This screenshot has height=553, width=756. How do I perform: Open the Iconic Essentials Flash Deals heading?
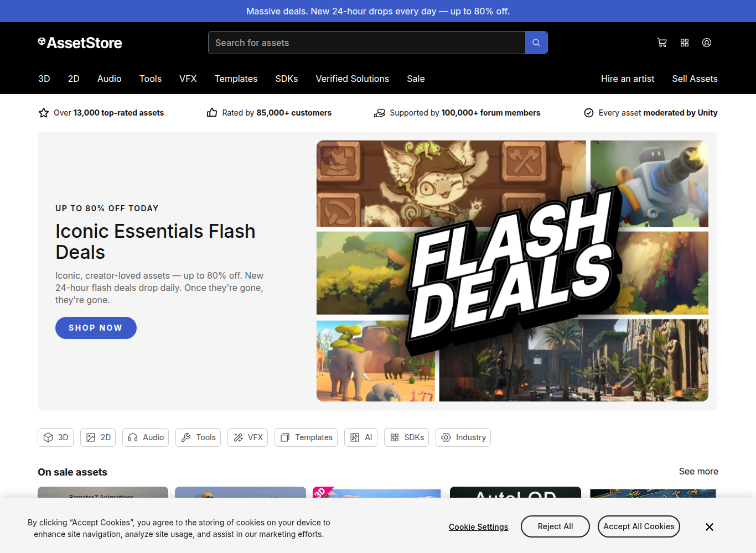pos(156,241)
